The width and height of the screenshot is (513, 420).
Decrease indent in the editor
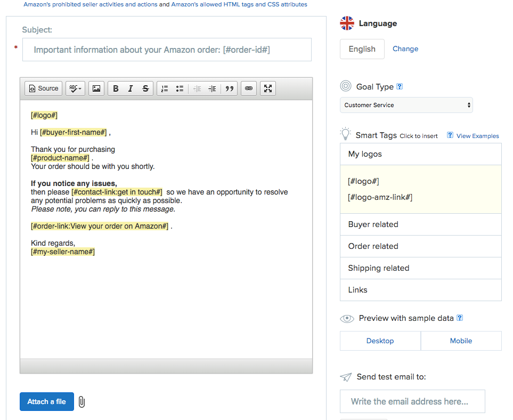pyautogui.click(x=197, y=88)
